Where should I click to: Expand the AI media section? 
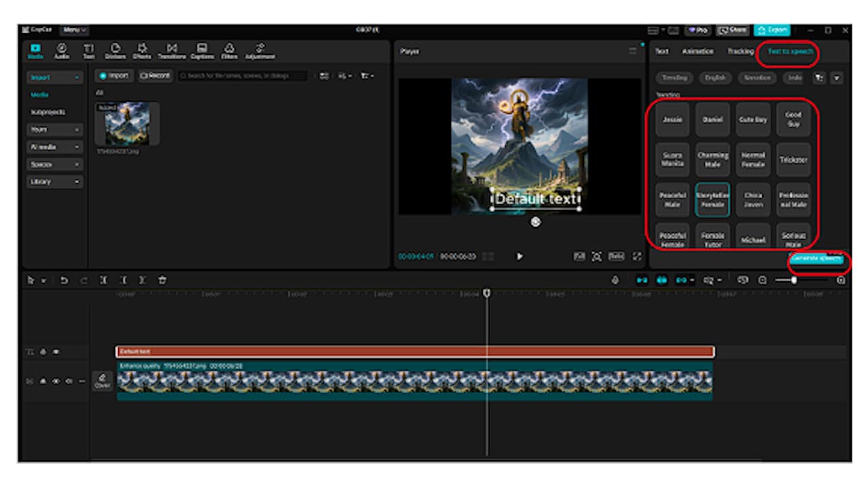(55, 147)
